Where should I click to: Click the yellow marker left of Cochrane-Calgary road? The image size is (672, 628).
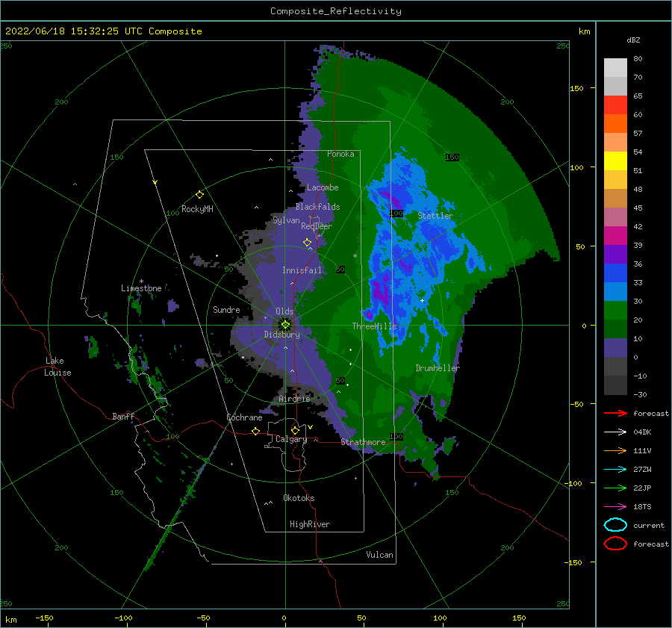pyautogui.click(x=256, y=431)
